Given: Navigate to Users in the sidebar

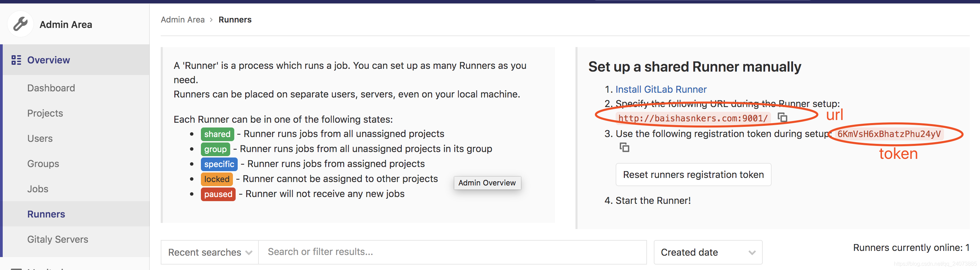Looking at the screenshot, I should click(x=40, y=138).
